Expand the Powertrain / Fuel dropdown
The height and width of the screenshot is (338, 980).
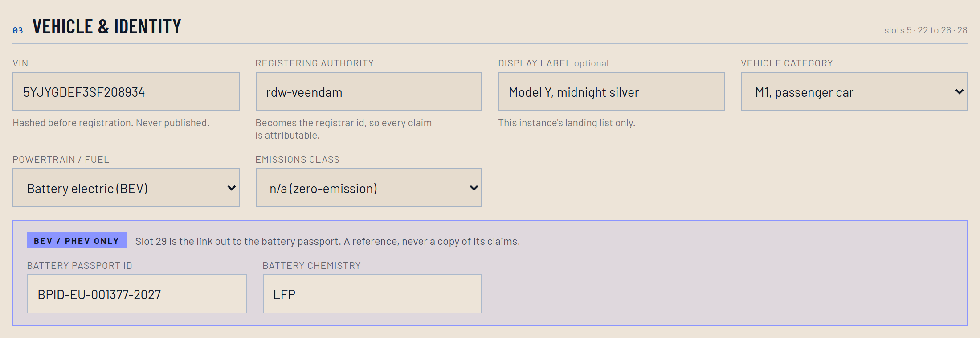click(x=126, y=188)
